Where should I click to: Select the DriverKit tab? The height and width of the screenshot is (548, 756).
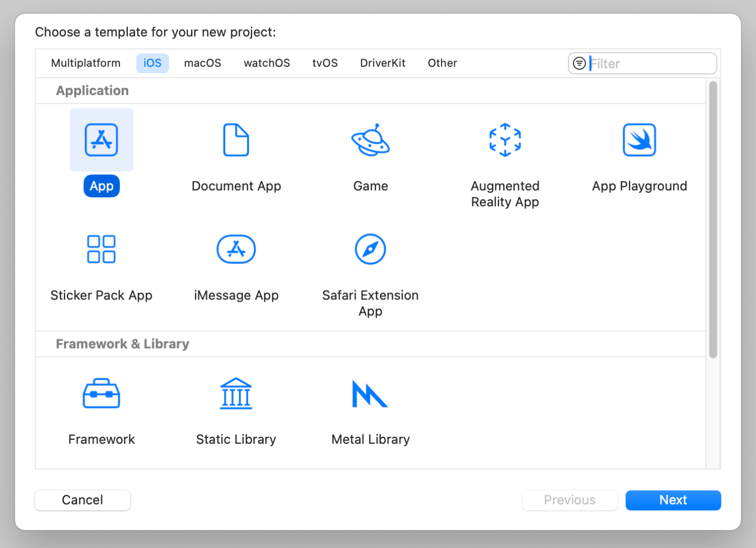[383, 63]
